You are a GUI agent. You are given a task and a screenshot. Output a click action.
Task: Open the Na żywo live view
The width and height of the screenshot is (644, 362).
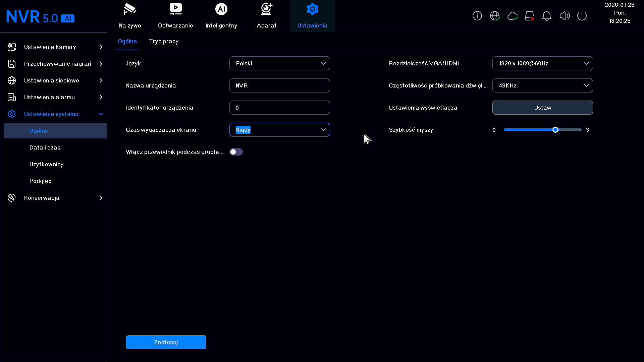coord(130,16)
